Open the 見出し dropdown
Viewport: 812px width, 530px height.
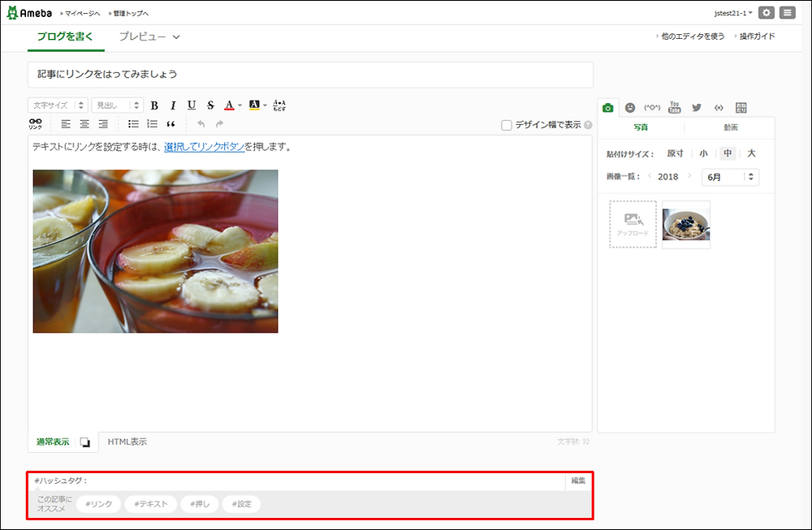click(x=117, y=105)
